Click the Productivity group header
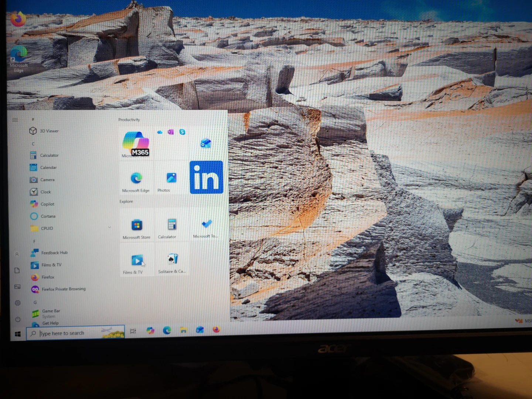The height and width of the screenshot is (399, 532). point(129,120)
